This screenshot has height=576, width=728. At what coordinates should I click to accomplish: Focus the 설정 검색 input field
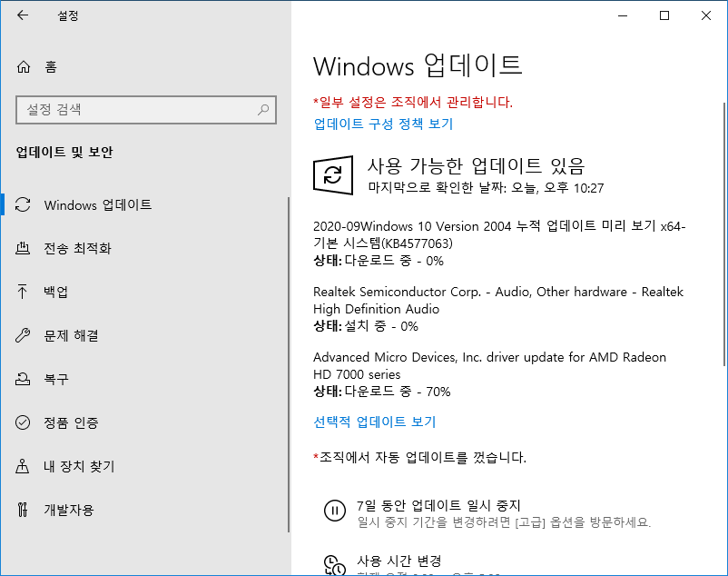click(x=146, y=110)
